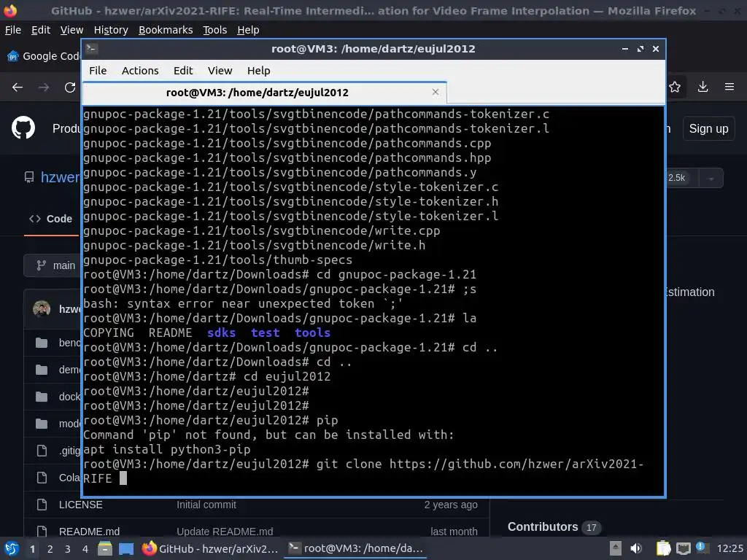Image resolution: width=747 pixels, height=560 pixels.
Task: Open the terminal File menu
Action: 98,71
